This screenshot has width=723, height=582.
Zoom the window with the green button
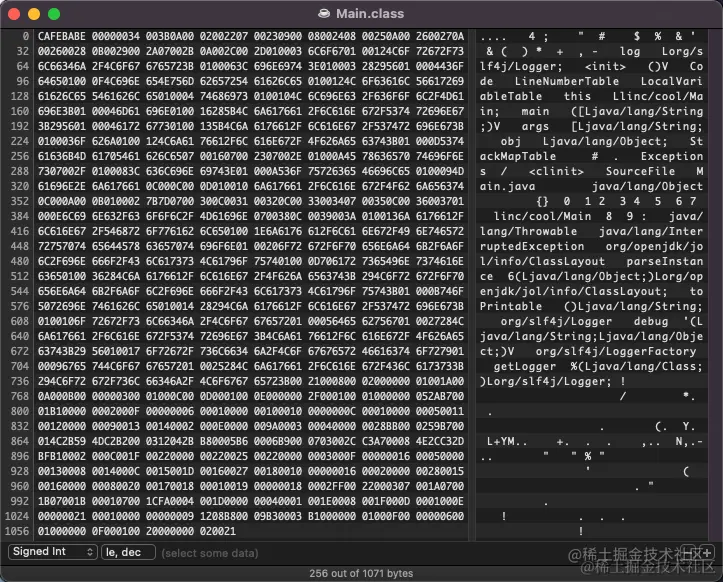pyautogui.click(x=54, y=14)
